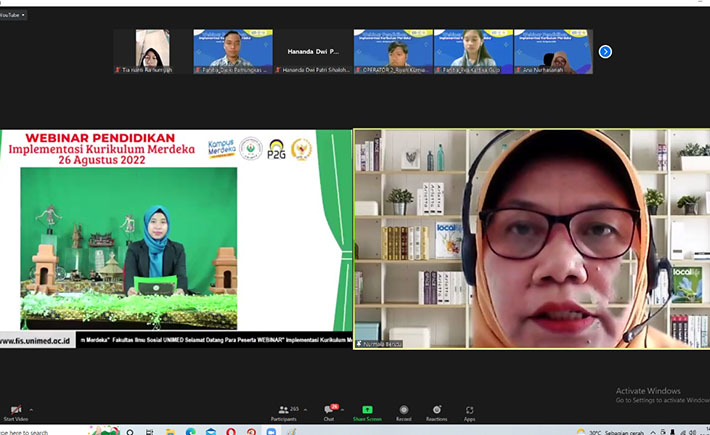Screen dimensions: 710x435
Task: Expand the video options arrow beside Start Video
Action: tap(31, 410)
